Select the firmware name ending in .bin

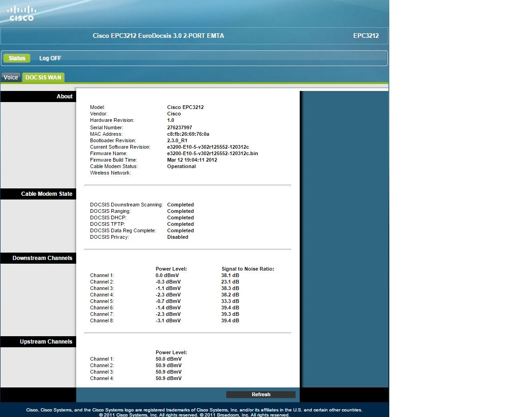(212, 153)
